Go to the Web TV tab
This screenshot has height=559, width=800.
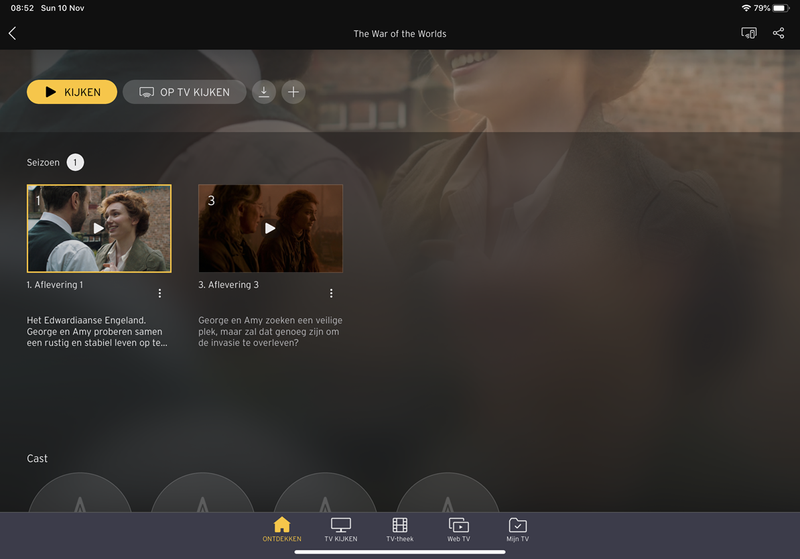pyautogui.click(x=458, y=530)
